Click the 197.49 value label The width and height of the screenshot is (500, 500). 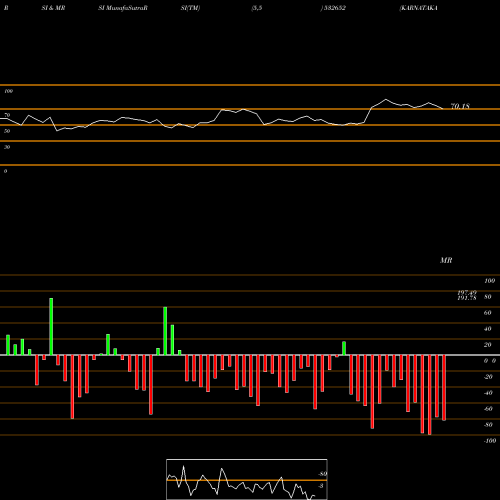467,293
